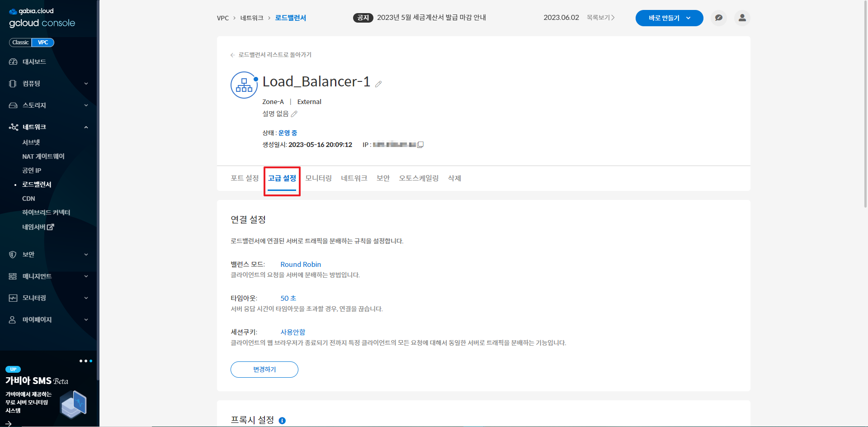Open the 세금계산서 발급 마감 notice
868x427 pixels.
point(431,18)
